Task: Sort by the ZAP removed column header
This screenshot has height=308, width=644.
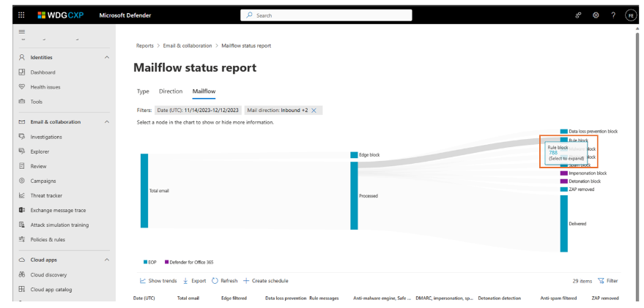Action: 605,298
